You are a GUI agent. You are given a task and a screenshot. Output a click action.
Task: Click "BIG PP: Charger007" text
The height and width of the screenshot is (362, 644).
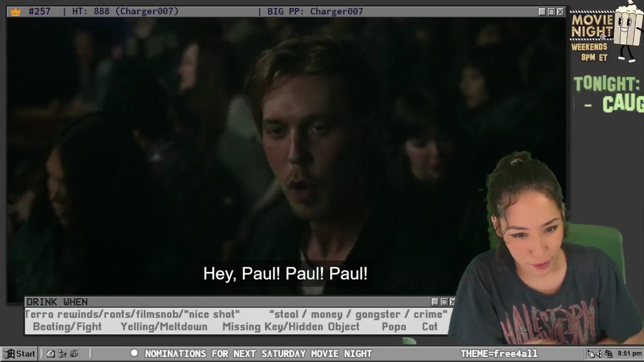click(x=315, y=11)
